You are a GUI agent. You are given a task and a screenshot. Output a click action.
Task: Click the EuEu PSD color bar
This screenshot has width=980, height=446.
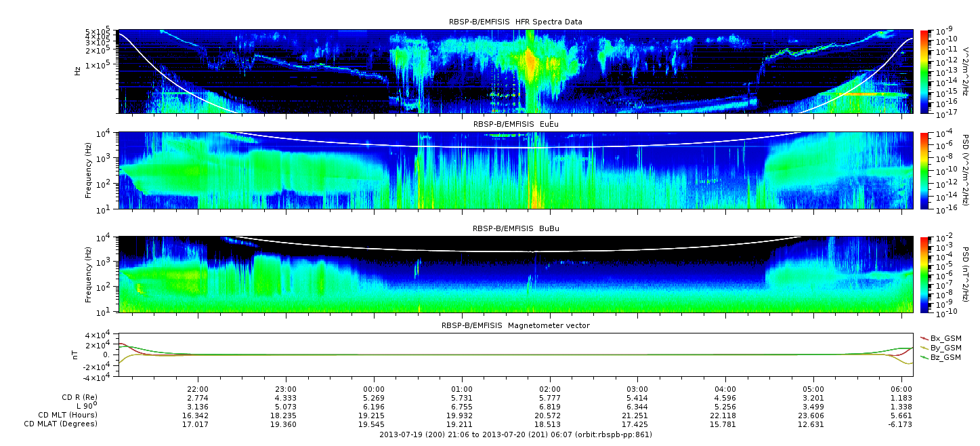coord(924,170)
